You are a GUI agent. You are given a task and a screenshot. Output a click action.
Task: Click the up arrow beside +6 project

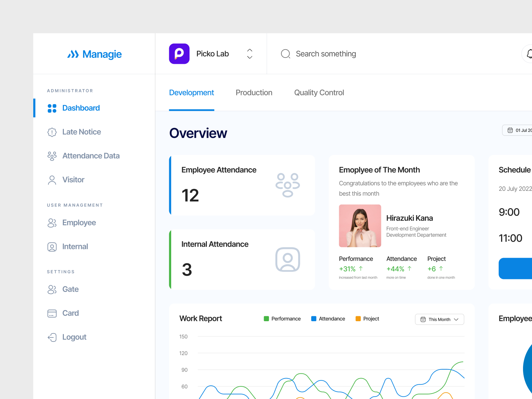(441, 268)
